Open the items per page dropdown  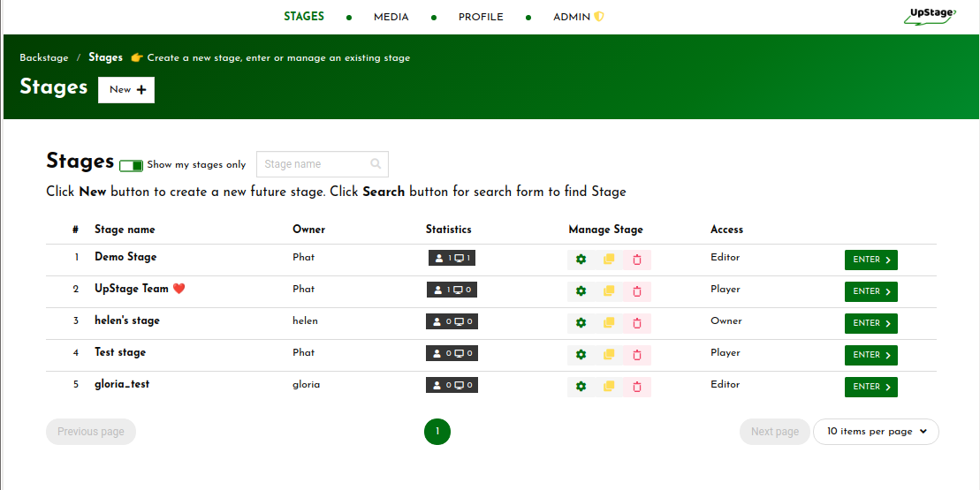[876, 432]
